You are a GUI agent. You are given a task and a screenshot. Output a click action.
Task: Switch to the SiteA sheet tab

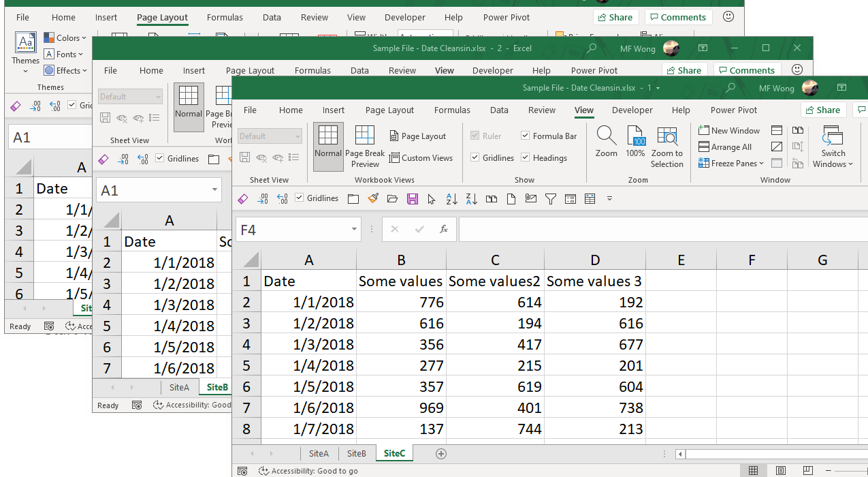319,453
